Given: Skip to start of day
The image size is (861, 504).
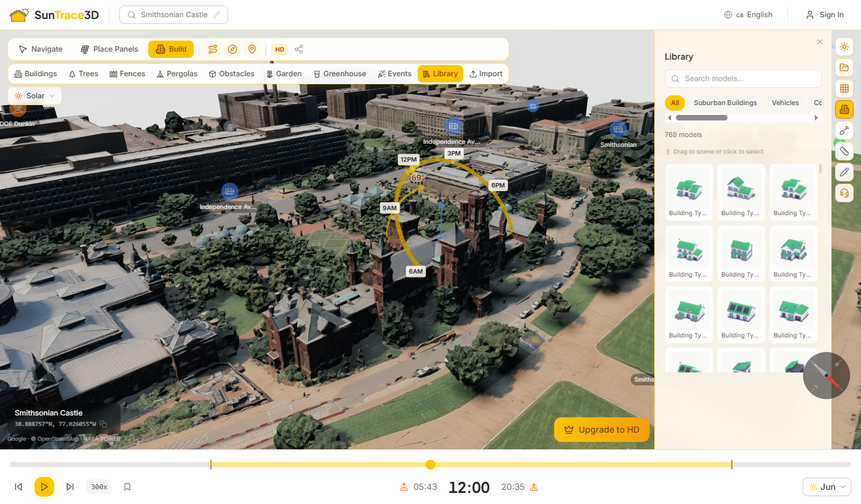Looking at the screenshot, I should (18, 487).
